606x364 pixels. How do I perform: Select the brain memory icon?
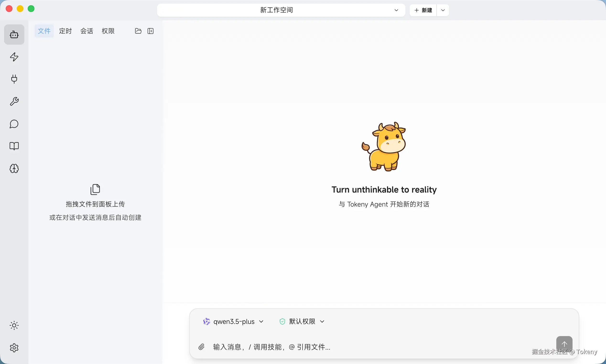coord(14,169)
